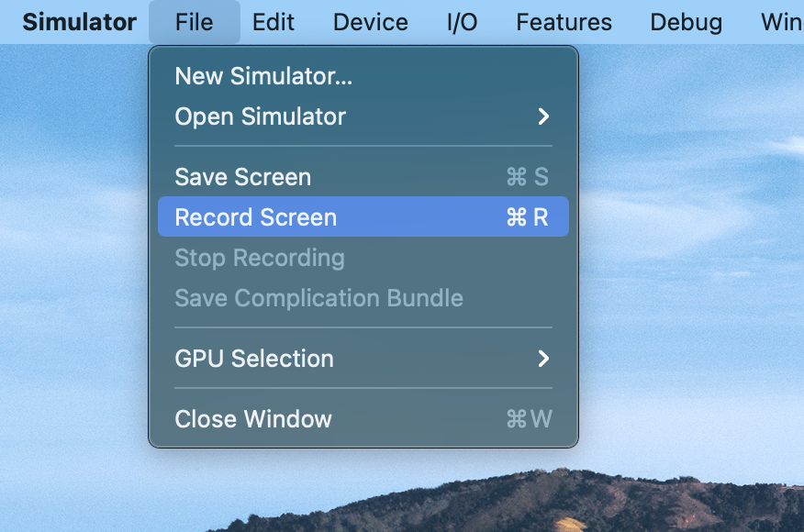Click the ⌘S shortcut beside Save Screen
Screen dimensions: 804x532
(528, 177)
